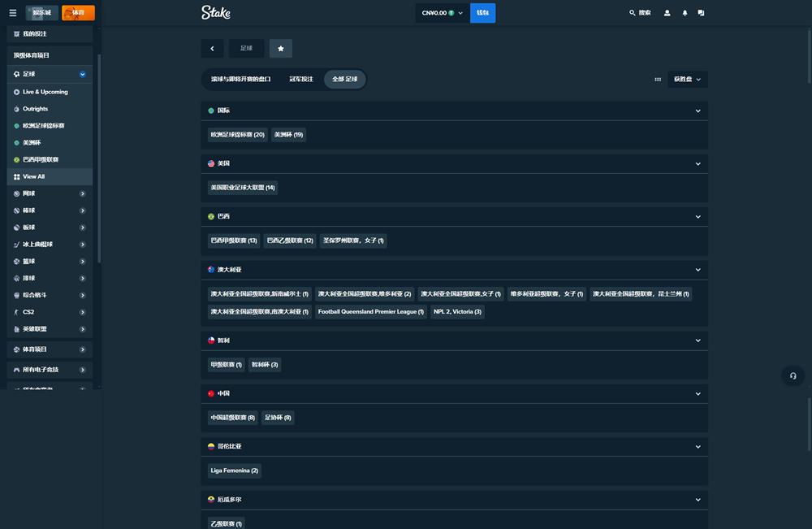Open Liga Femenina (2) league tag
Viewport: 812px width, 529px height.
234,470
